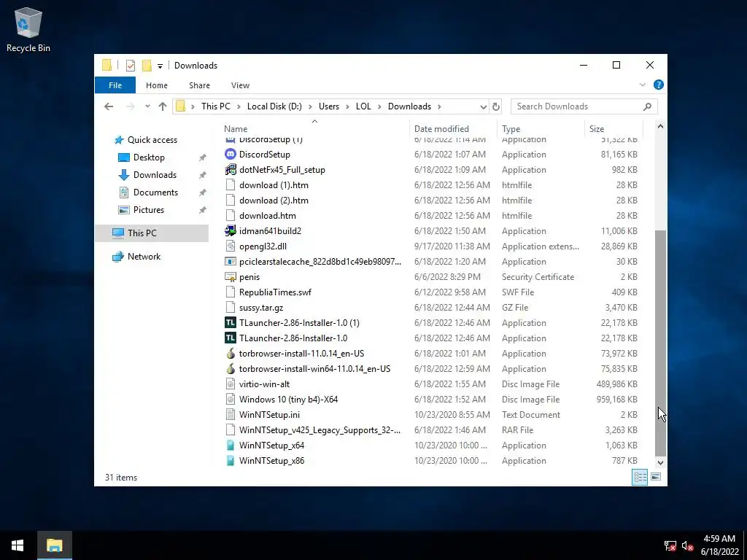The height and width of the screenshot is (560, 747).
Task: Switch to details view layout icon
Action: pos(639,477)
